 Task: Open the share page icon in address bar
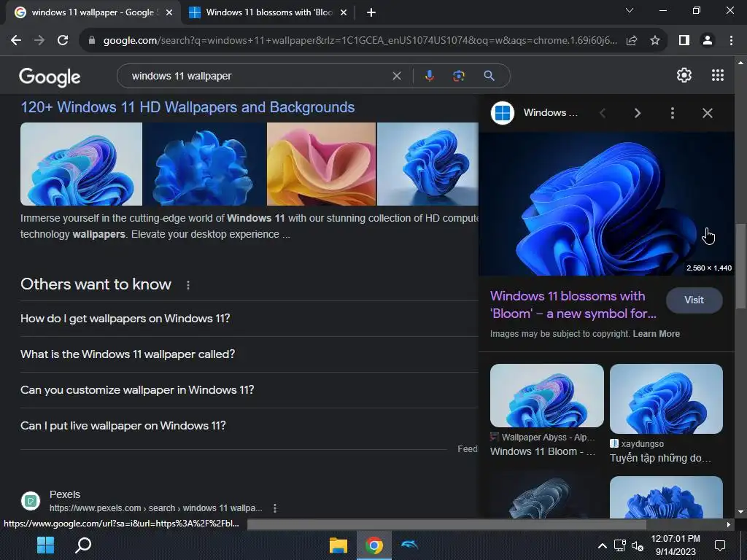[x=632, y=41]
